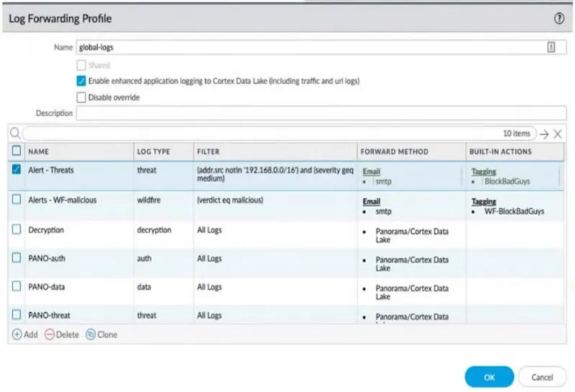Viewport: 575px width, 392px height.
Task: Clear the filter with the X icon
Action: point(558,134)
